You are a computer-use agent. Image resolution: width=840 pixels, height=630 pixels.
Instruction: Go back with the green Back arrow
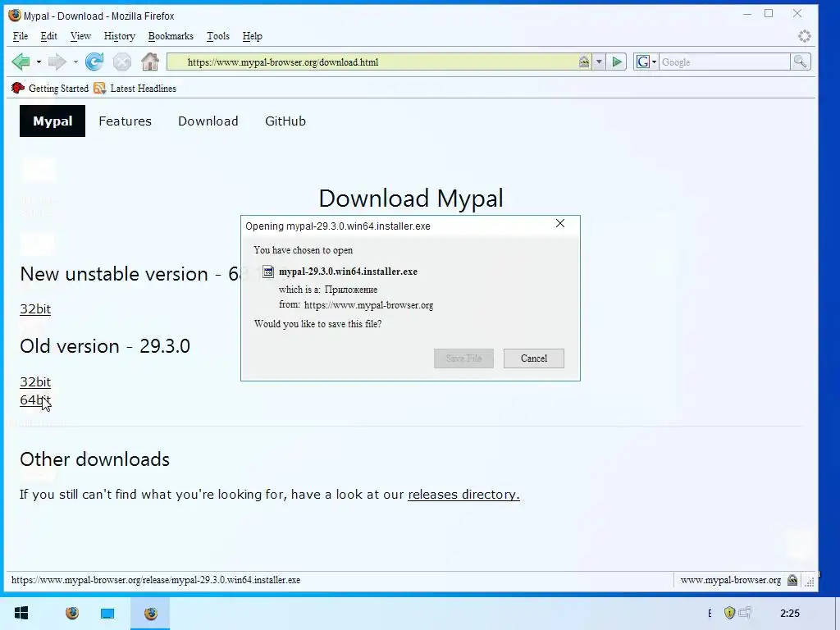point(21,62)
